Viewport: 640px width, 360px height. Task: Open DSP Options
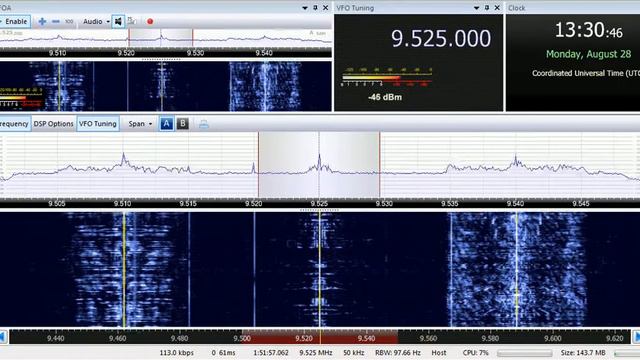pyautogui.click(x=53, y=124)
